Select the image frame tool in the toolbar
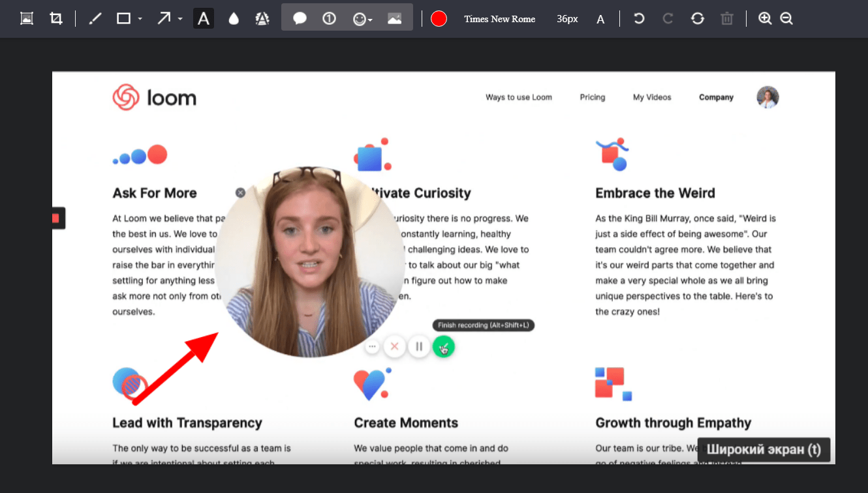The width and height of the screenshot is (868, 493). pos(27,18)
